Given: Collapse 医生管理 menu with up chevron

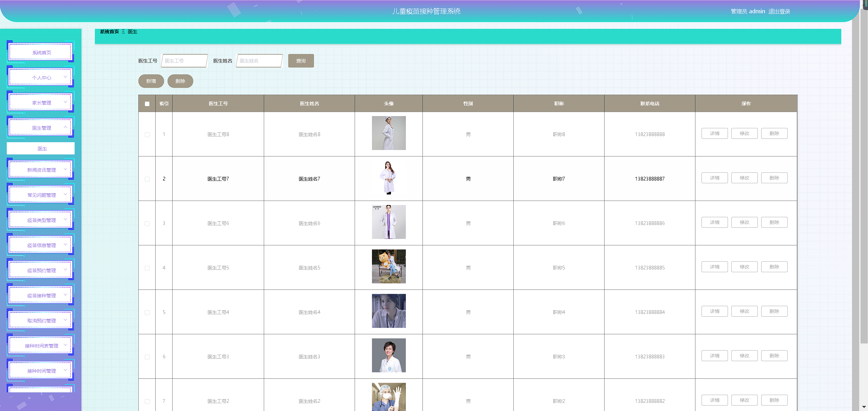Looking at the screenshot, I should 65,127.
